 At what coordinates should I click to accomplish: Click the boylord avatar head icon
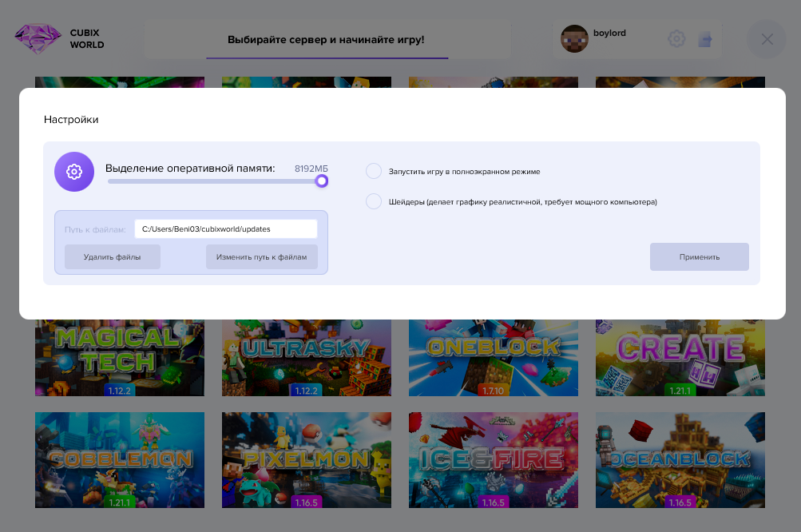pyautogui.click(x=574, y=39)
